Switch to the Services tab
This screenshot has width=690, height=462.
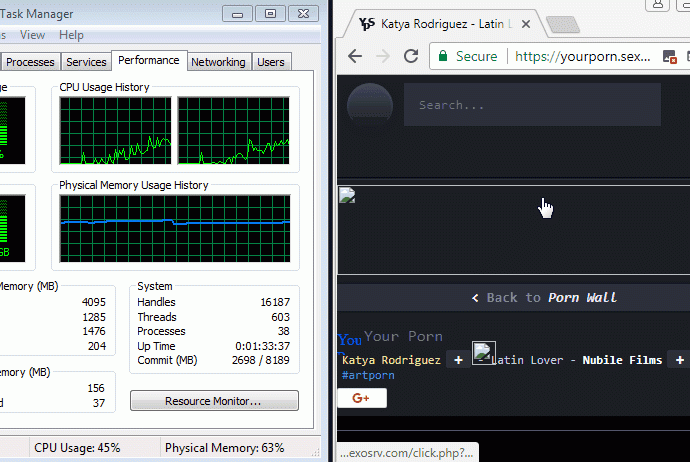click(86, 62)
